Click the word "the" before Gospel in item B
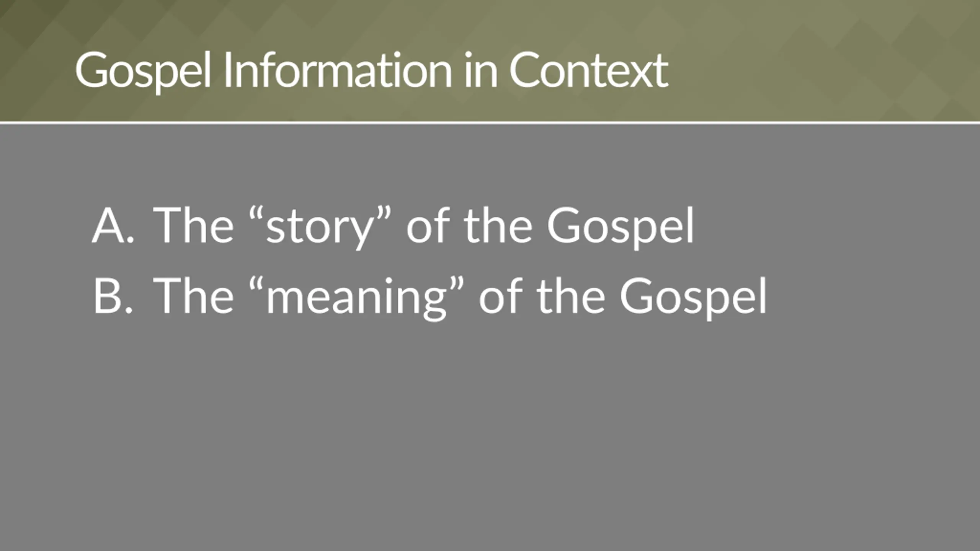The width and height of the screenshot is (980, 551). (571, 295)
